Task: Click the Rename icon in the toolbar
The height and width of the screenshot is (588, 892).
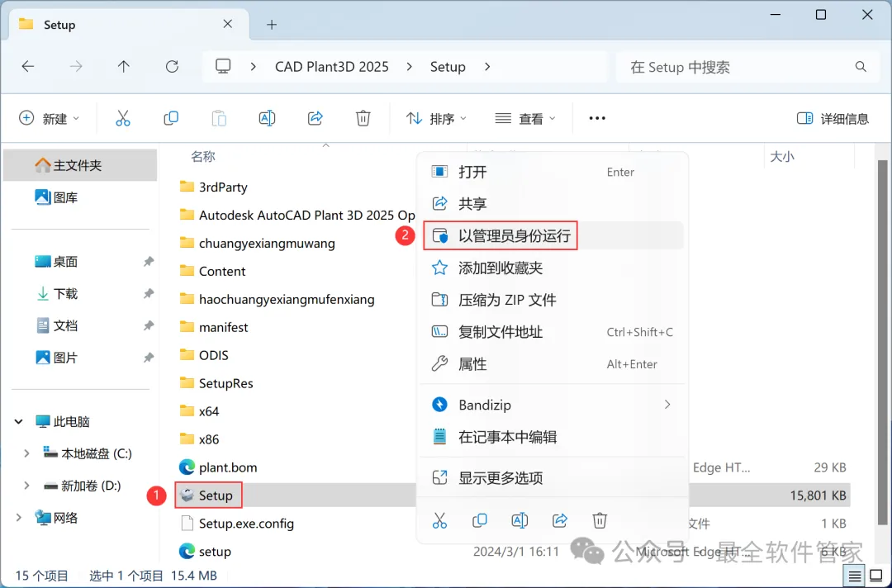Action: coord(267,118)
